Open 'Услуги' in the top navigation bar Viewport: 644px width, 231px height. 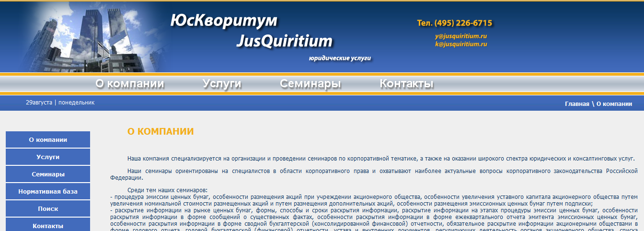coord(222,84)
